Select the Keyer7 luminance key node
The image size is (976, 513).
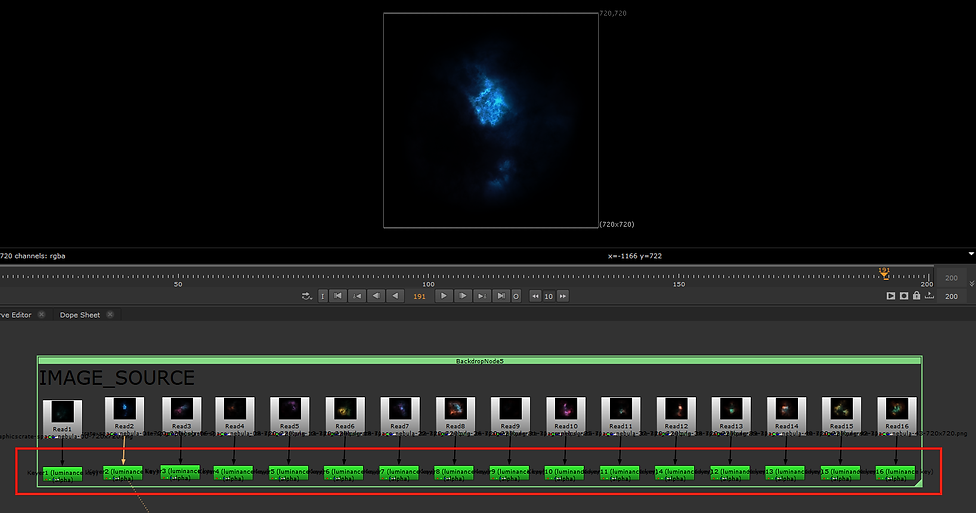tap(400, 473)
